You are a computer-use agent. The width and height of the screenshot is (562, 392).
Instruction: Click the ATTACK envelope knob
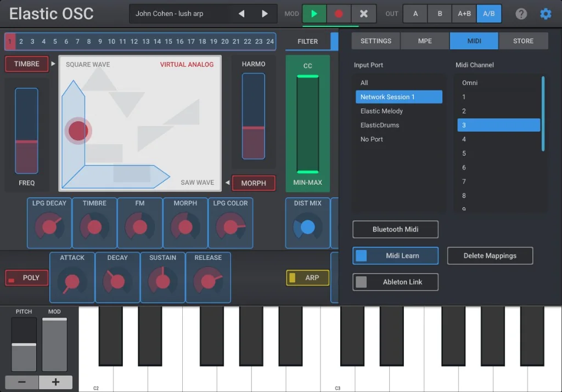(72, 281)
